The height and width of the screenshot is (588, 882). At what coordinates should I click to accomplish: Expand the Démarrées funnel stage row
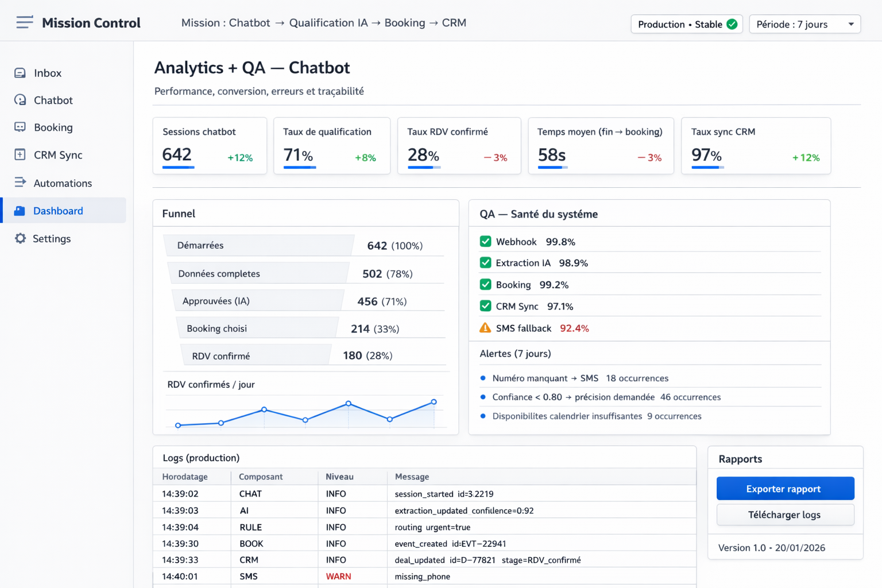[x=258, y=245]
